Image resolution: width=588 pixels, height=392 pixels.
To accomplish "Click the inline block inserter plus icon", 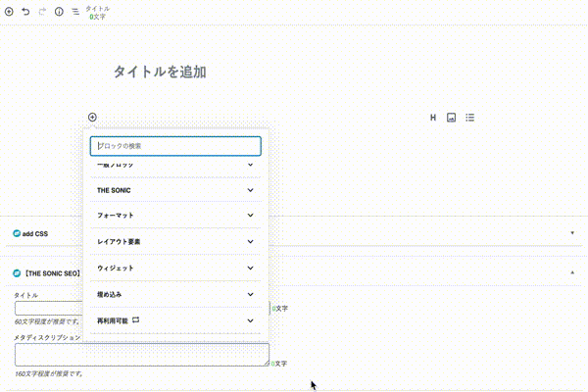I will tap(92, 118).
